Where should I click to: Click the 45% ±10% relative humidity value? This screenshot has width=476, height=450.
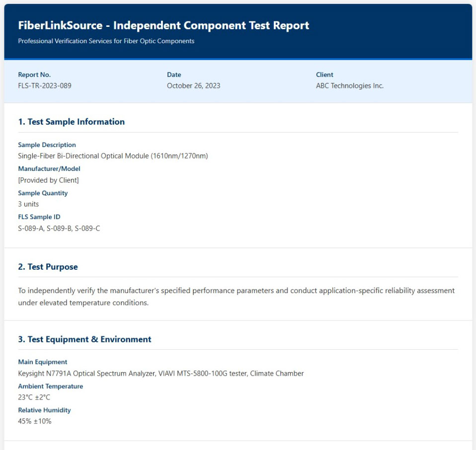[35, 421]
